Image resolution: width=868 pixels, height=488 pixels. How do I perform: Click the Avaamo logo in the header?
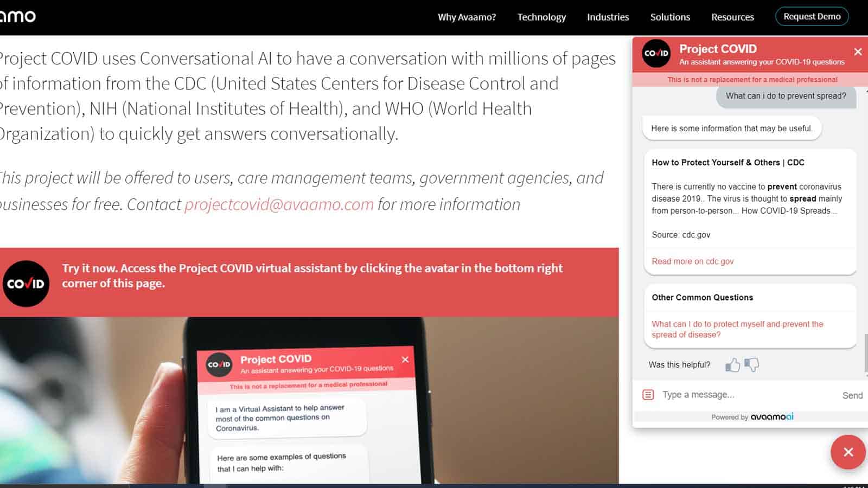(x=17, y=16)
